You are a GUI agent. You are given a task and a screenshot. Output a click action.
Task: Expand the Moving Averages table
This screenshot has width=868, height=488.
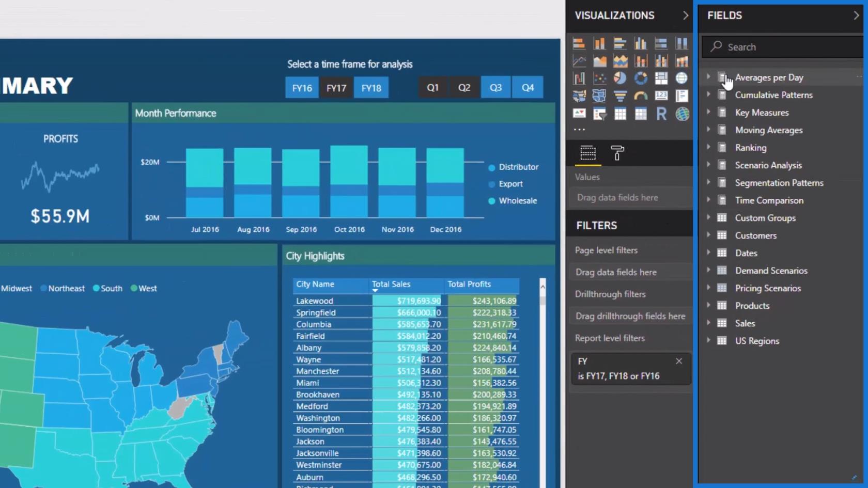(x=708, y=129)
